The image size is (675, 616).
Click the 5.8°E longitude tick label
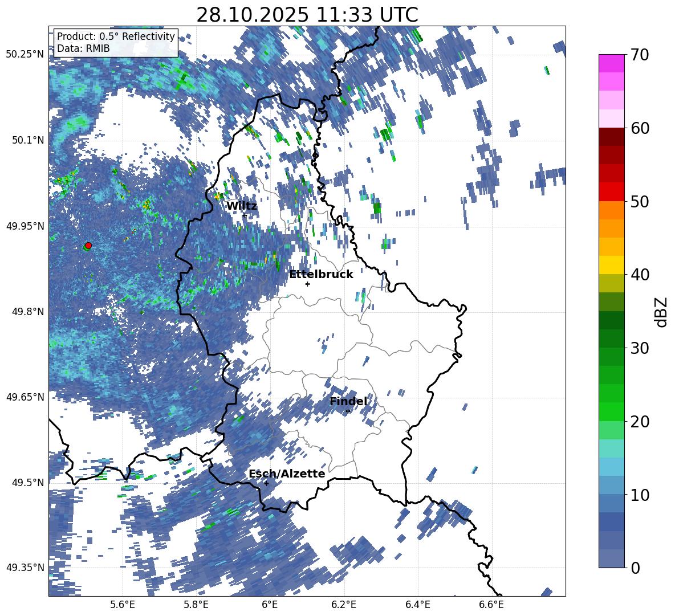[x=196, y=605]
